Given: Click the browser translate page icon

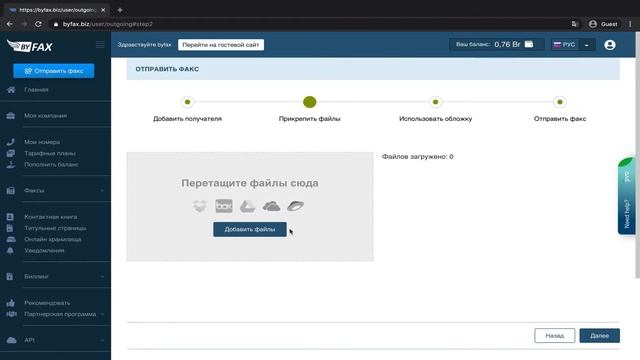Looking at the screenshot, I should click(x=575, y=24).
